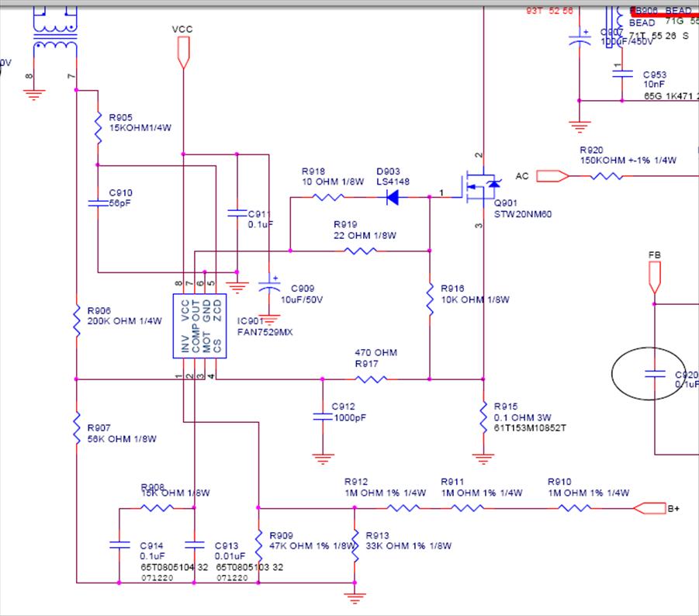Image resolution: width=699 pixels, height=616 pixels.
Task: Click the FB port symbol
Action: point(655,278)
